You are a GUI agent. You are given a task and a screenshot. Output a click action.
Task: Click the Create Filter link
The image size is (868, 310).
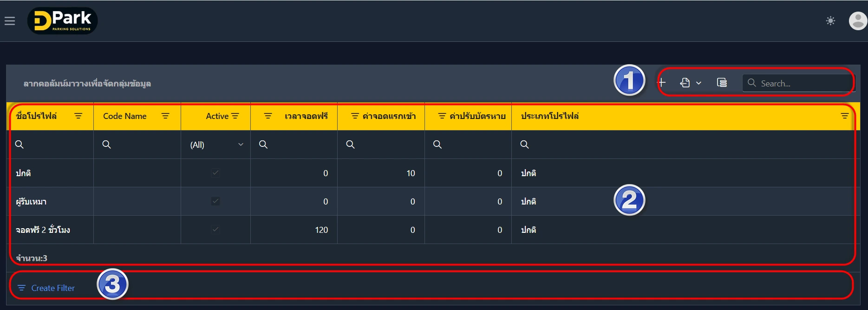click(52, 288)
